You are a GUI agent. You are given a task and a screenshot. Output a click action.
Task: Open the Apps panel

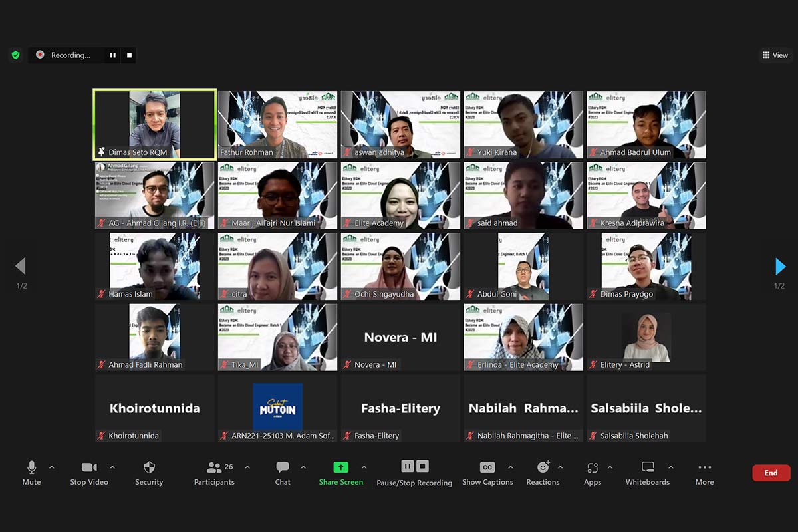click(593, 467)
